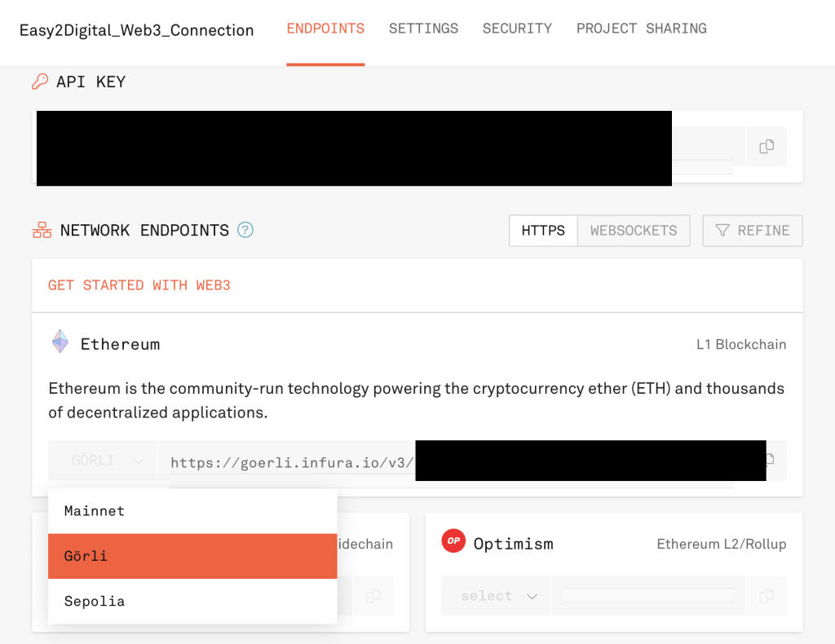Screen dimensions: 835x644
Task: Open the SETTINGS tab
Action: point(423,29)
